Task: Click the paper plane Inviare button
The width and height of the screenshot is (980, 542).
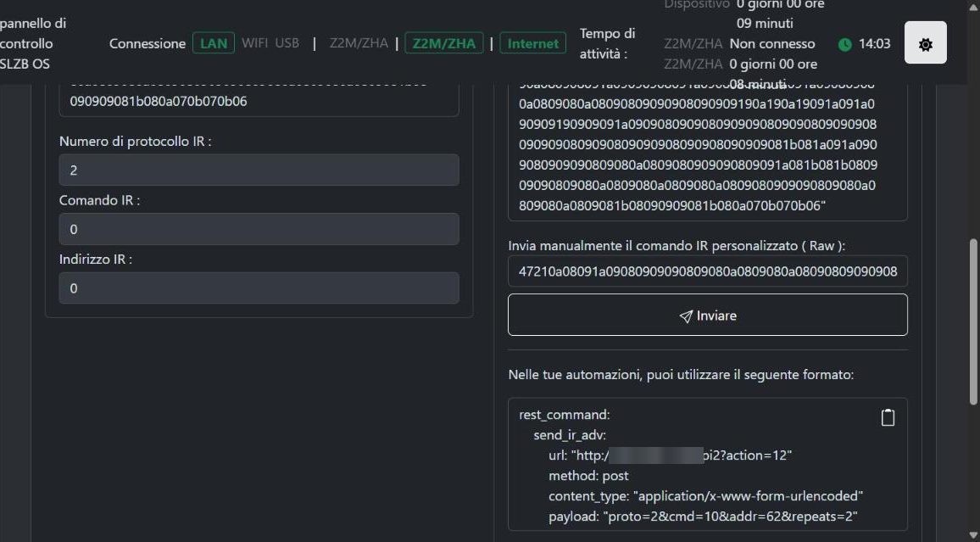Action: coord(708,315)
